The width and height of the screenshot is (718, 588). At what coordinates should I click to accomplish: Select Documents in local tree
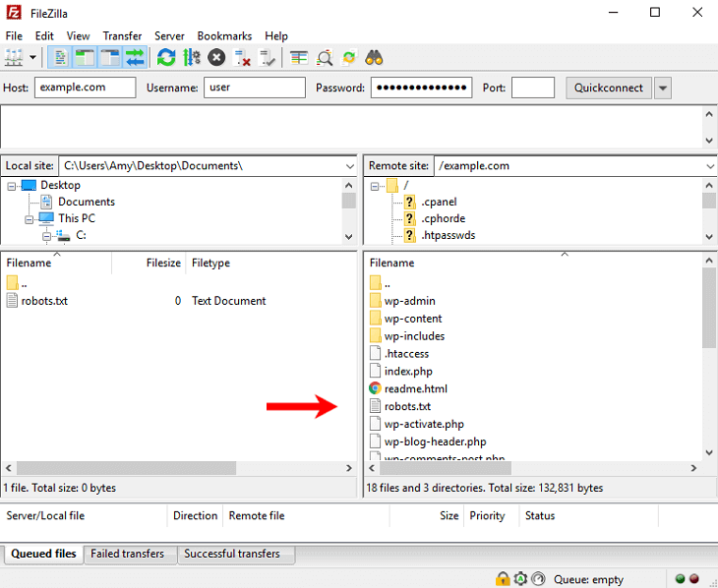(x=87, y=202)
